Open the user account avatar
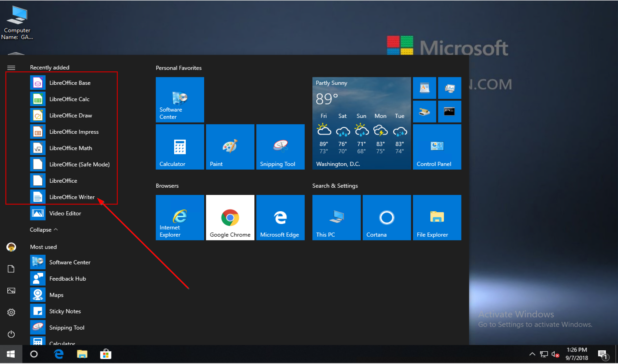The height and width of the screenshot is (364, 618). 11,247
